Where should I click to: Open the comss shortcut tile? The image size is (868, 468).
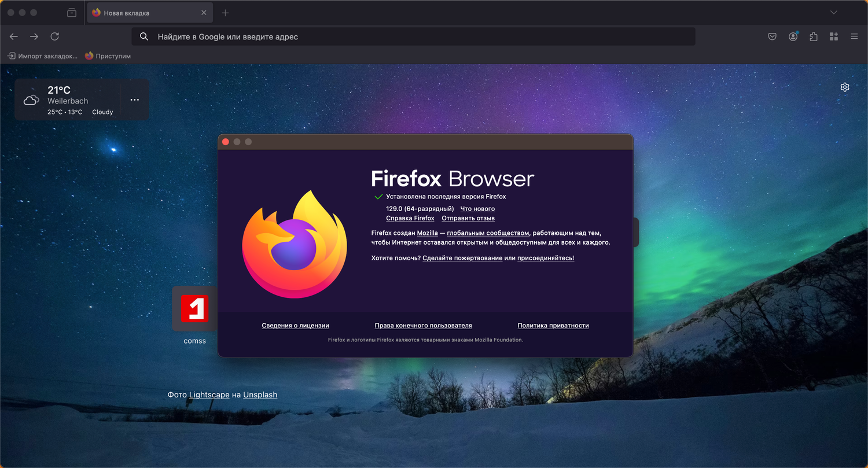tap(194, 308)
